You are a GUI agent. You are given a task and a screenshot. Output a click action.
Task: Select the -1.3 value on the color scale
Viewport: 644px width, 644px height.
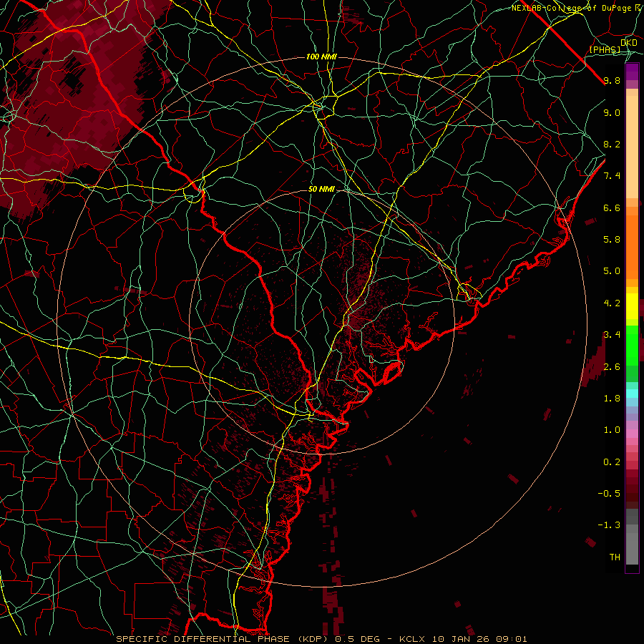609,525
